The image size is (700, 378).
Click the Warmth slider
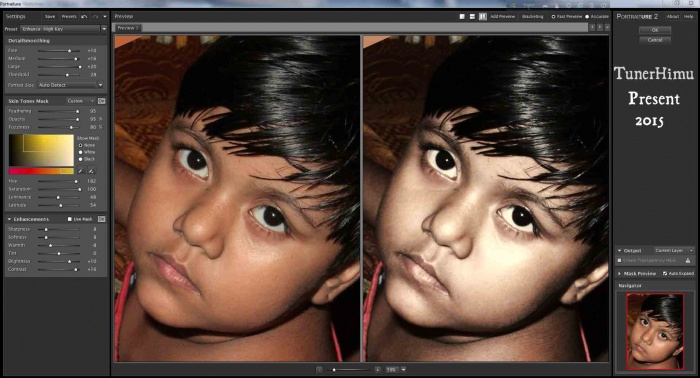point(59,245)
